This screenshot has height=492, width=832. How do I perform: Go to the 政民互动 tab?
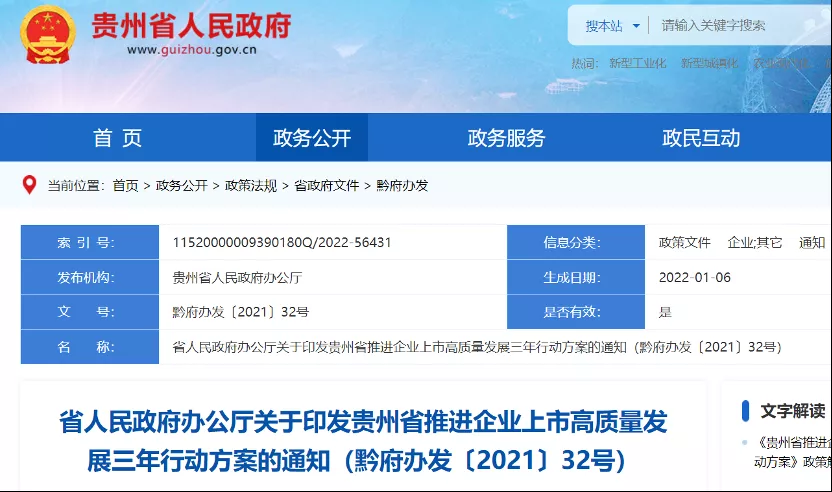(701, 138)
